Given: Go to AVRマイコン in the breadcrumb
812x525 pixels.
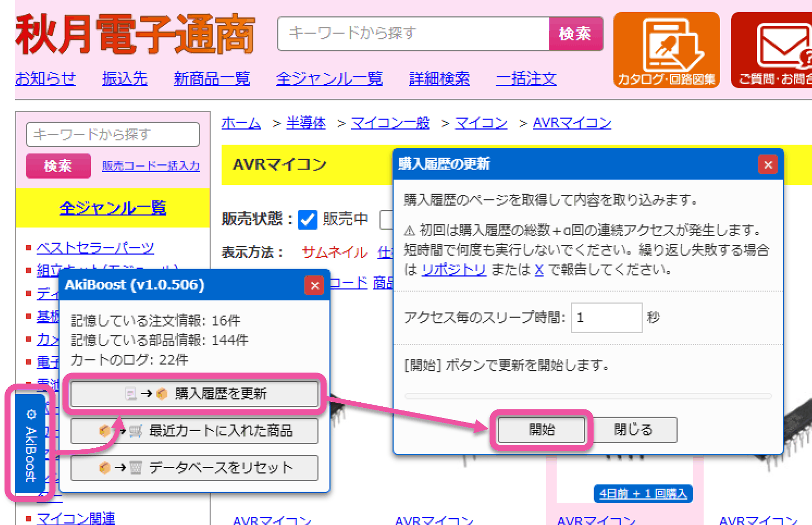Looking at the screenshot, I should [x=572, y=123].
